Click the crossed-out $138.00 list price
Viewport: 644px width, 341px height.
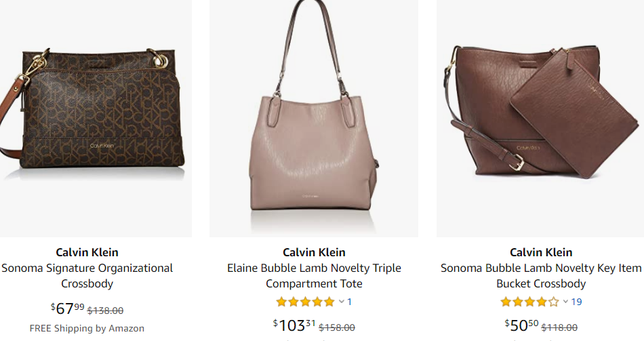click(x=106, y=310)
